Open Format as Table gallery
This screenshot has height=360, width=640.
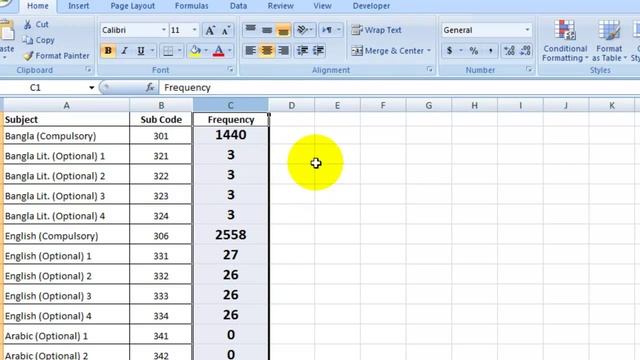point(609,40)
